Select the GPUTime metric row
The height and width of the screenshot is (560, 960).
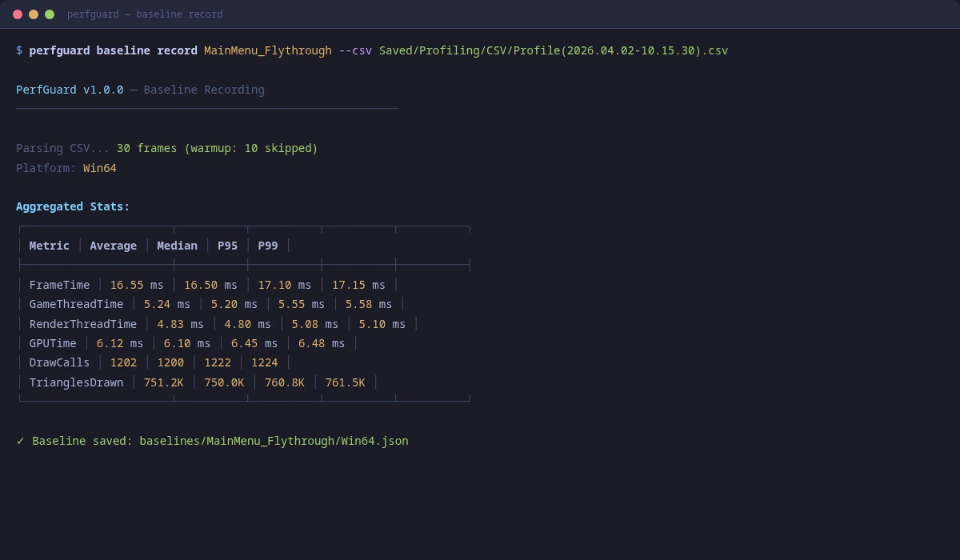(x=53, y=343)
